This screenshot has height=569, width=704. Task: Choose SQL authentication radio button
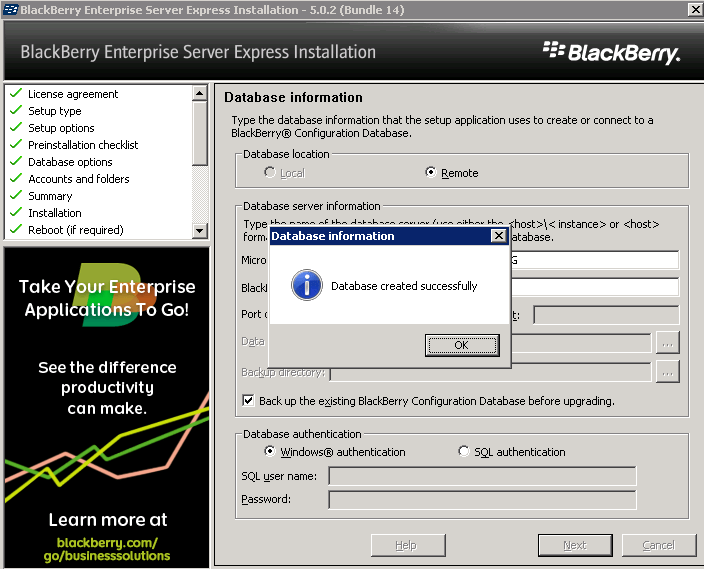pos(463,452)
